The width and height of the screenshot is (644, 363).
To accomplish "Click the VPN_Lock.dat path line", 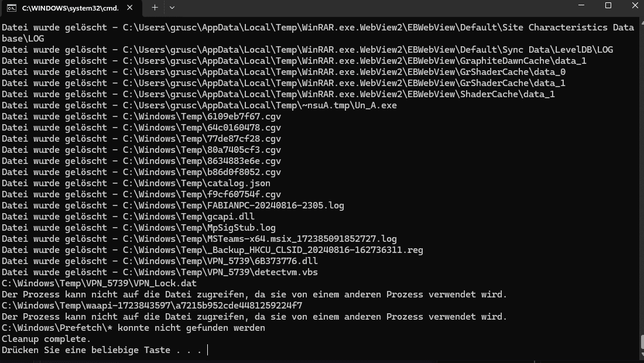I will pos(99,283).
